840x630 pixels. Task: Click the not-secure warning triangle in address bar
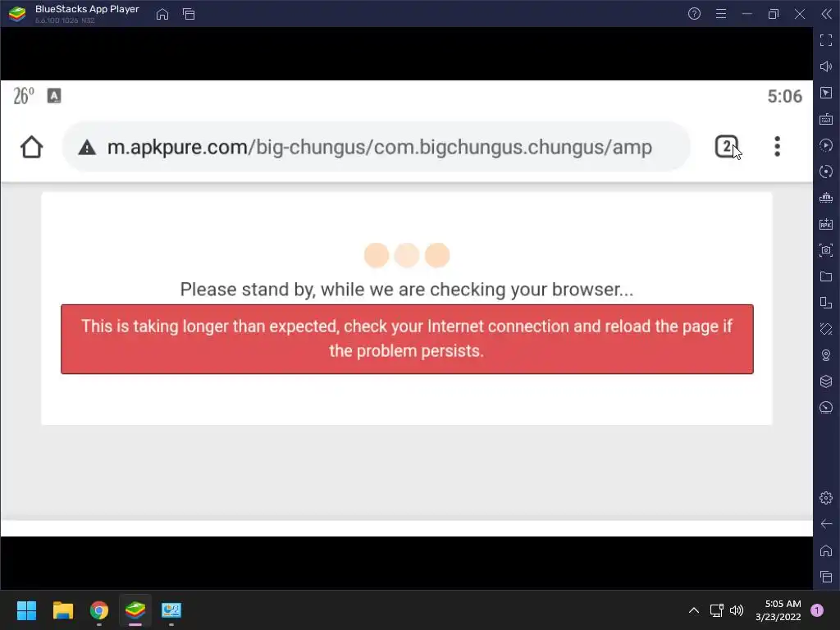coord(87,148)
